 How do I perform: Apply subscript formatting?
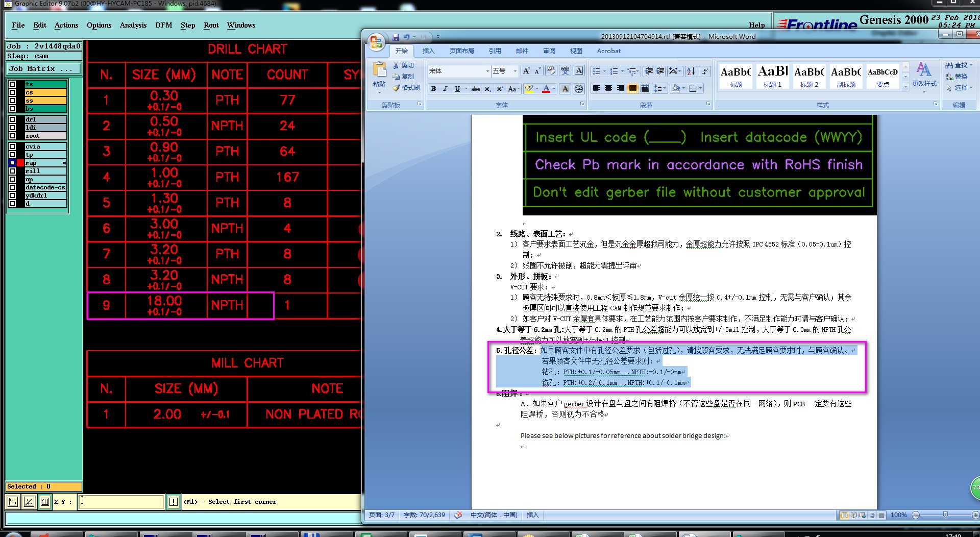(488, 89)
